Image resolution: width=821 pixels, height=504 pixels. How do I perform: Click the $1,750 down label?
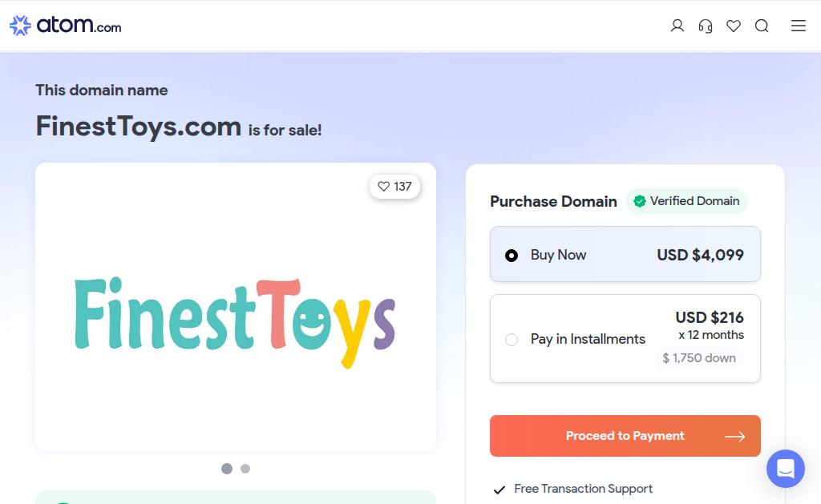coord(699,358)
